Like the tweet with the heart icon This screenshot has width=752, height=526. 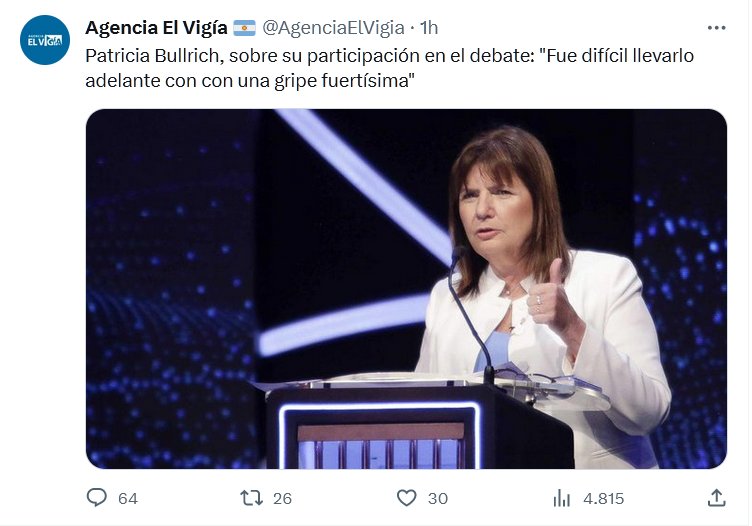pos(406,497)
